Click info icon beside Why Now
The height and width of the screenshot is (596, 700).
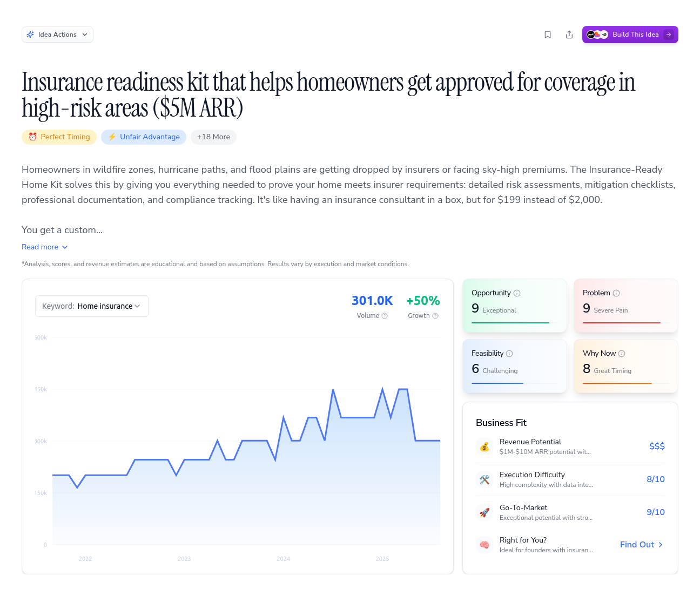[x=622, y=354]
